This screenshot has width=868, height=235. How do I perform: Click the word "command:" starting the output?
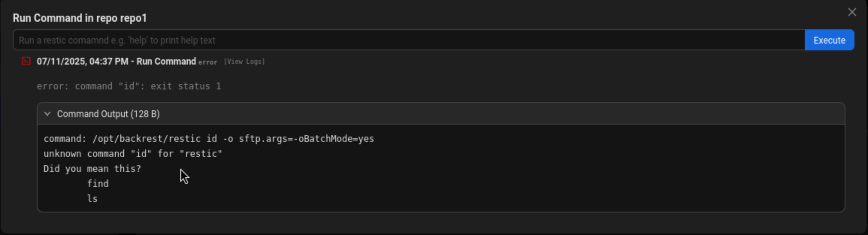coord(65,139)
